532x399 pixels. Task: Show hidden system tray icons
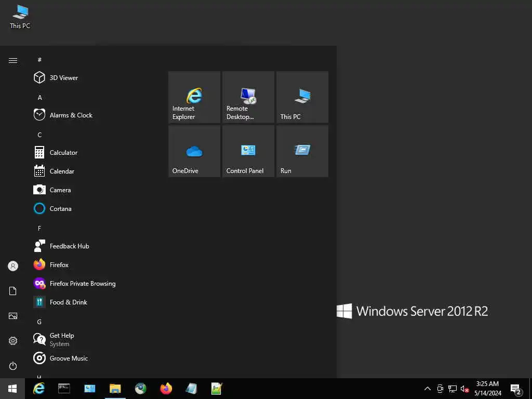coord(428,389)
